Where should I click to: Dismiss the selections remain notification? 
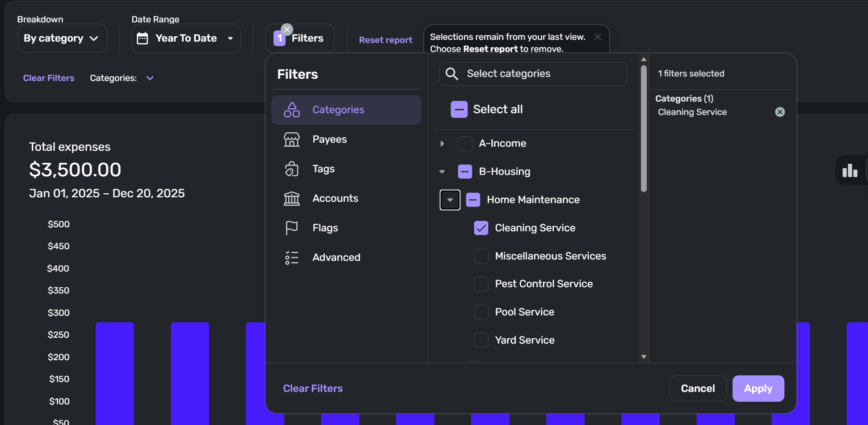click(598, 37)
